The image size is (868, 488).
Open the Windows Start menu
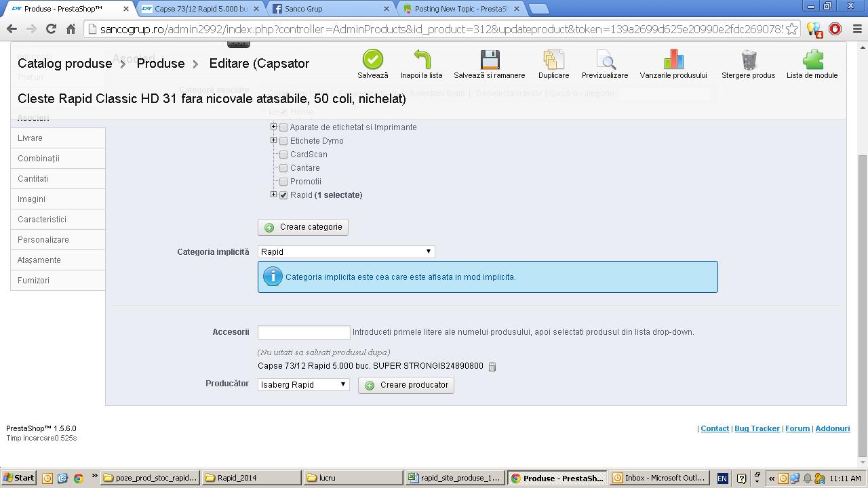coord(19,478)
